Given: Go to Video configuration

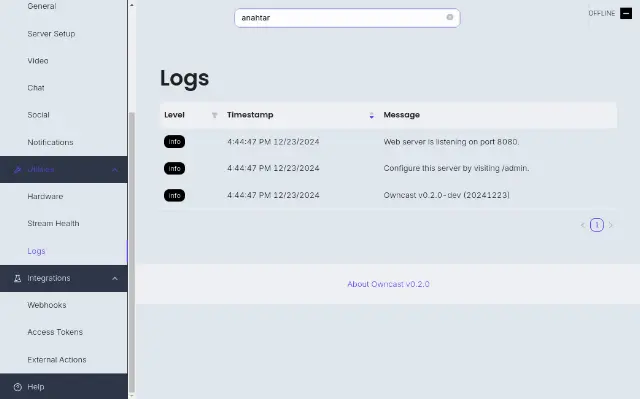Looking at the screenshot, I should tap(38, 61).
